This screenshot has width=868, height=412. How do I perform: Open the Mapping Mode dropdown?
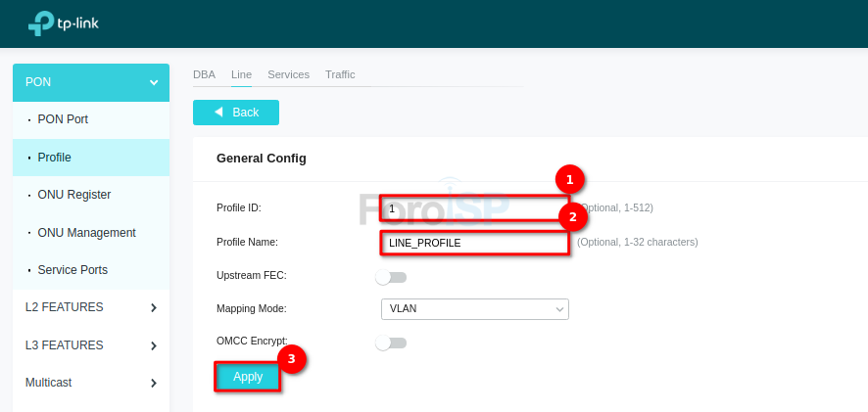pos(474,308)
